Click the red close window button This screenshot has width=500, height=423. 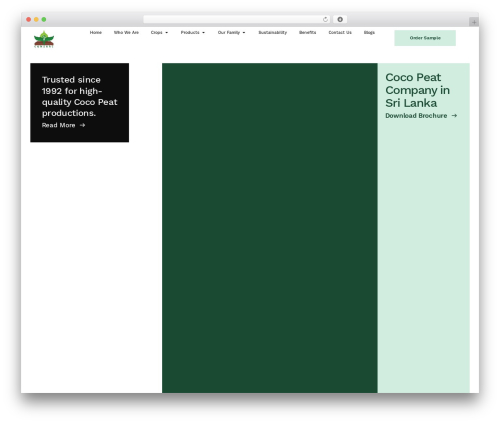pyautogui.click(x=29, y=19)
